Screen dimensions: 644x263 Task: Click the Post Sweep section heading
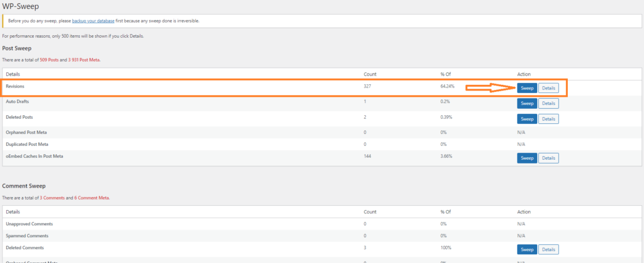[17, 48]
